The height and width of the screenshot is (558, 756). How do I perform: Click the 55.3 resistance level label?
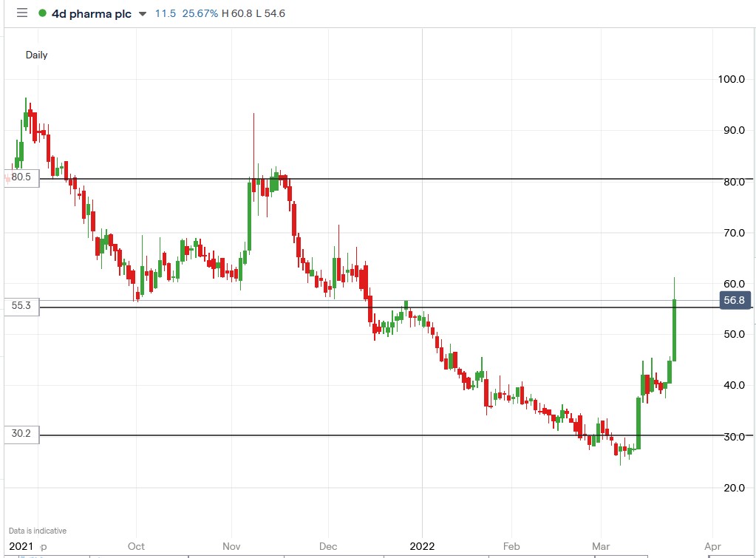(x=20, y=307)
